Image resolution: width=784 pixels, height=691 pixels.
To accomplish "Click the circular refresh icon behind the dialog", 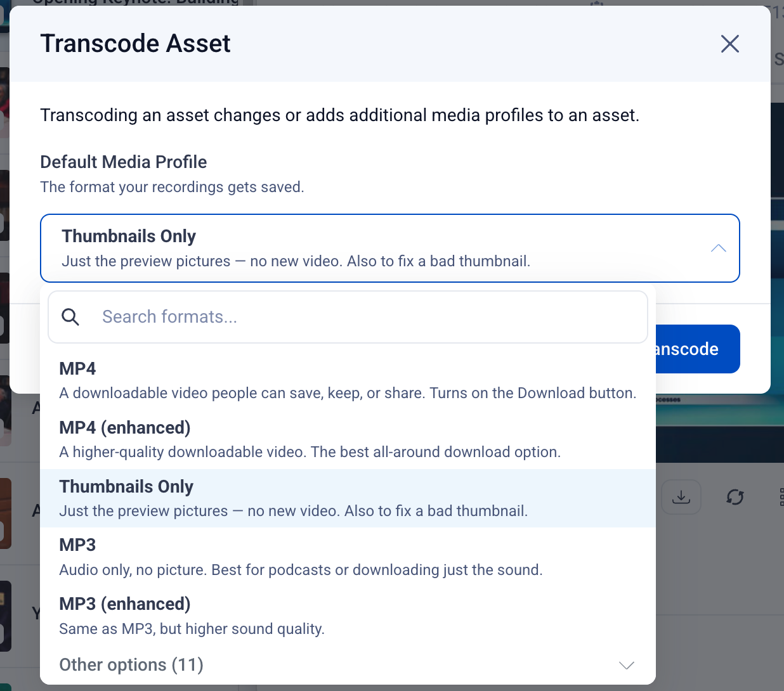I will pyautogui.click(x=735, y=497).
